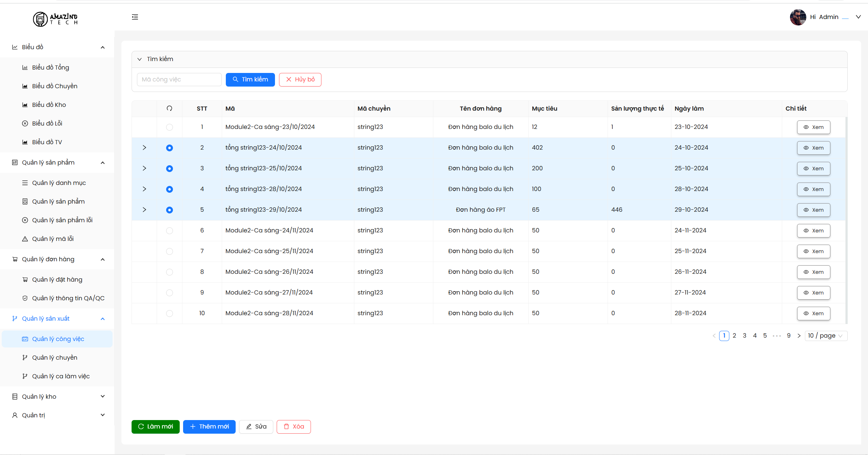The height and width of the screenshot is (455, 868).
Task: Click the Mã công việc search field
Action: pos(179,80)
